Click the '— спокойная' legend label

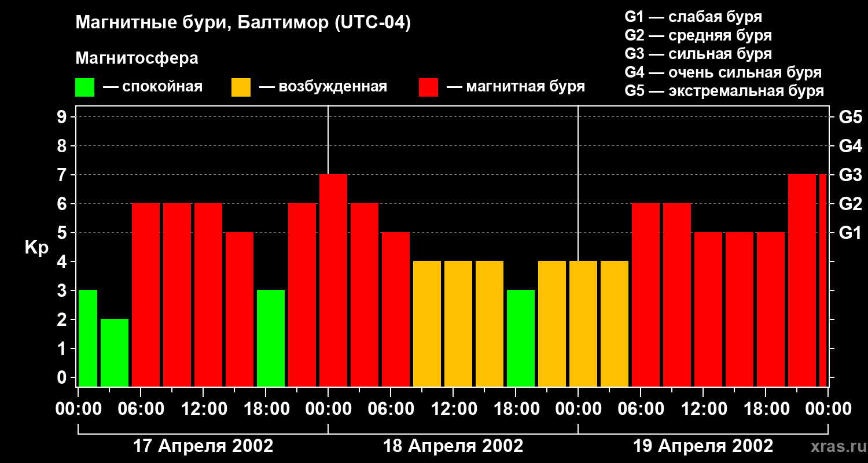[x=153, y=87]
